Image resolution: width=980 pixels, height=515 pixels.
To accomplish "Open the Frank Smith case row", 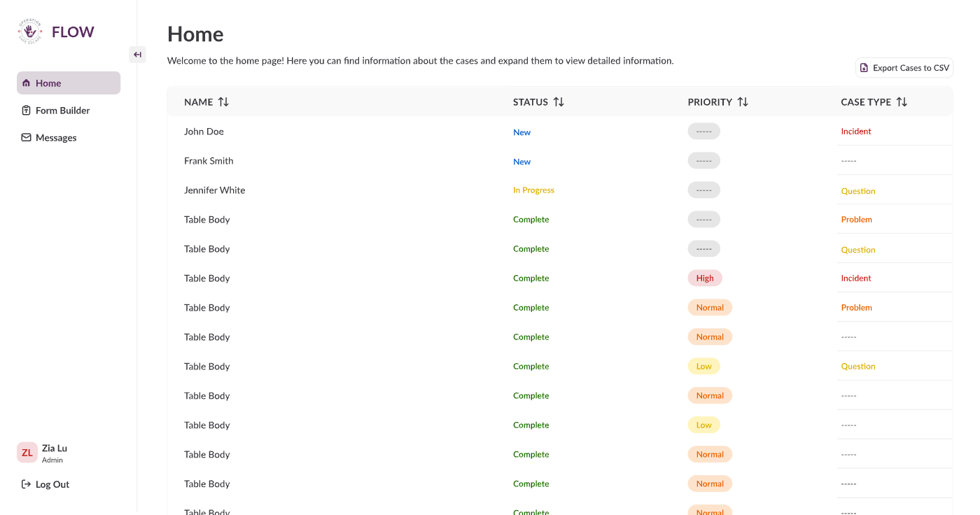I will click(559, 161).
